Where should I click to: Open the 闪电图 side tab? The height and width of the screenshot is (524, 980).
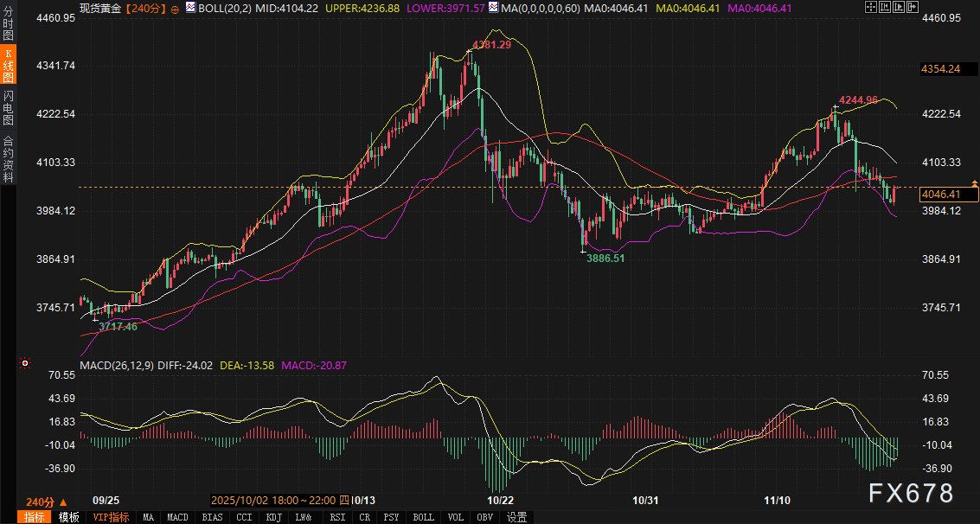click(x=9, y=108)
